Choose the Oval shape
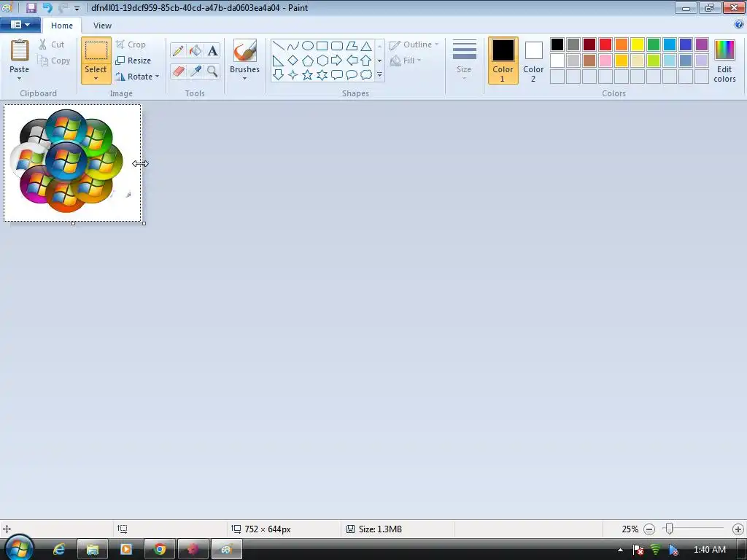The image size is (747, 560). 308,46
